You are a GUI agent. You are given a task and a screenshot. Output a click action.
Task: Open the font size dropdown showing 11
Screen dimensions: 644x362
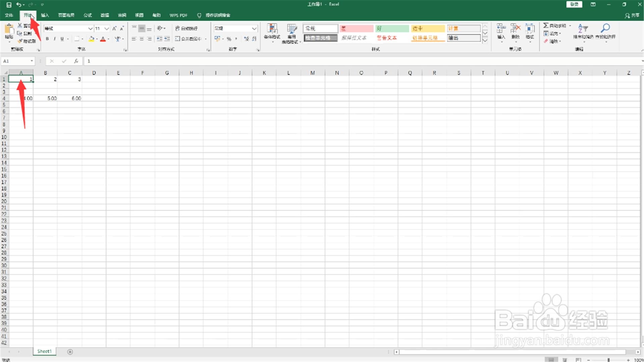click(107, 28)
